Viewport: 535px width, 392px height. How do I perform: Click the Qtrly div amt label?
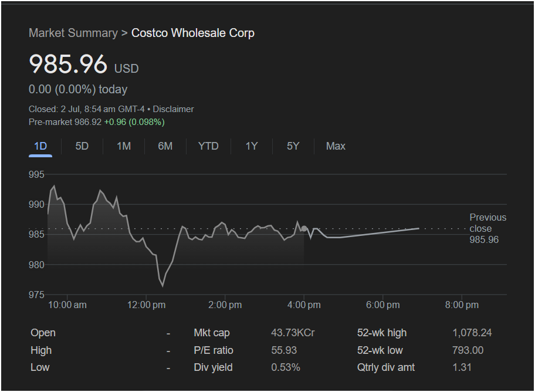(386, 368)
